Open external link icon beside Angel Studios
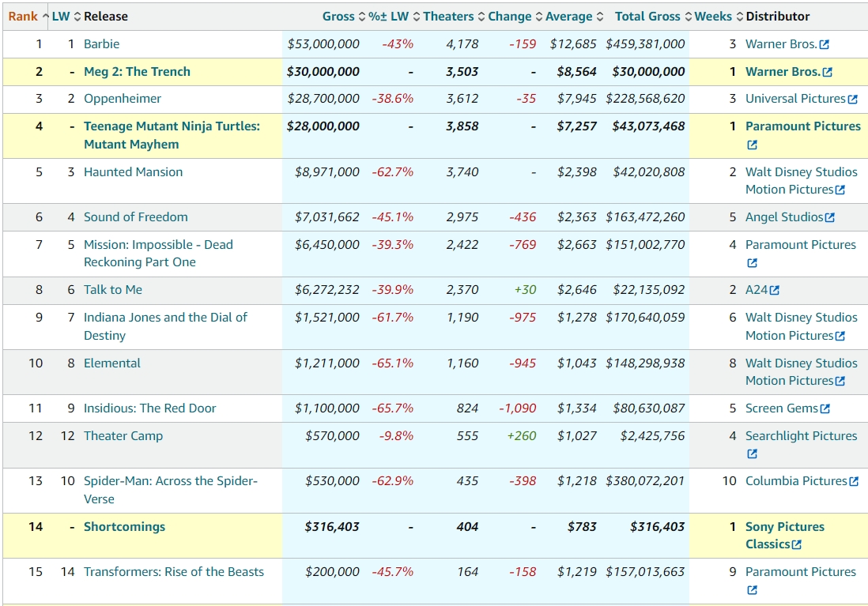868x606 pixels. pyautogui.click(x=829, y=217)
